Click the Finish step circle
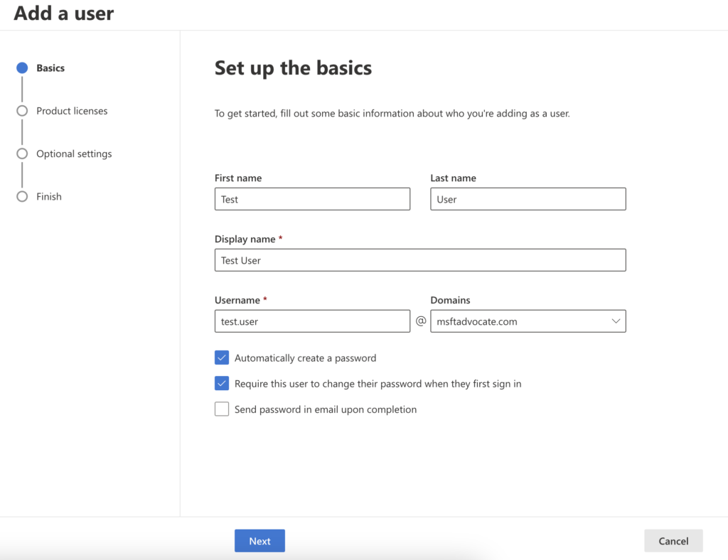 tap(22, 197)
